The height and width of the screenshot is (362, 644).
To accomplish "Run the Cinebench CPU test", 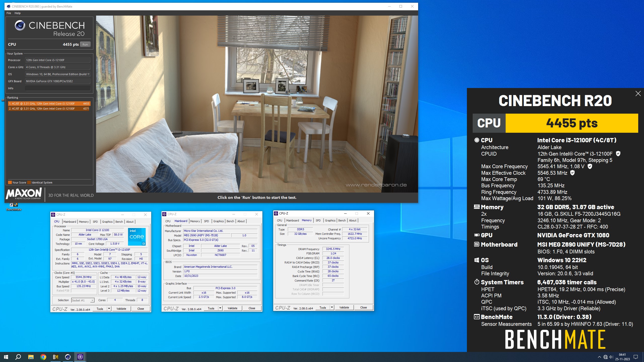I will [85, 44].
